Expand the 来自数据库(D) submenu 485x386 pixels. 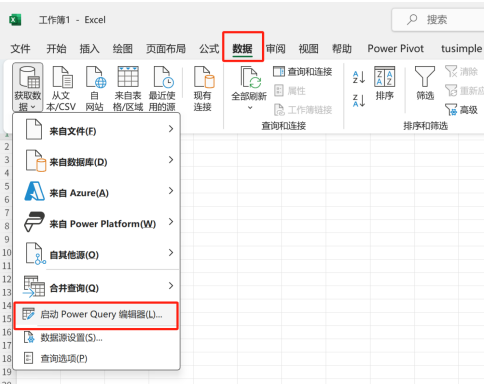coord(100,161)
